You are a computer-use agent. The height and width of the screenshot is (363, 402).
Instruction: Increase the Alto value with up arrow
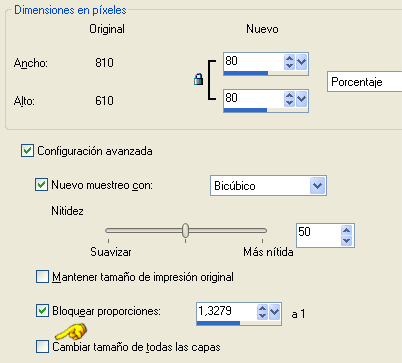(x=289, y=95)
